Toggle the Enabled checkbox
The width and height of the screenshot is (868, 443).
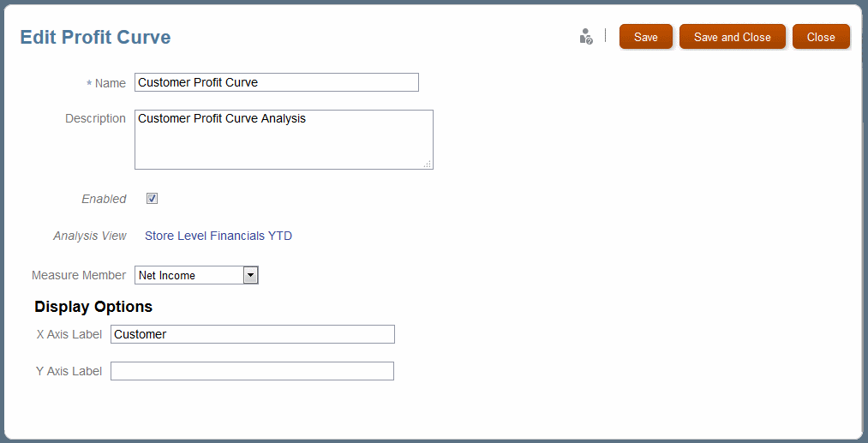153,199
